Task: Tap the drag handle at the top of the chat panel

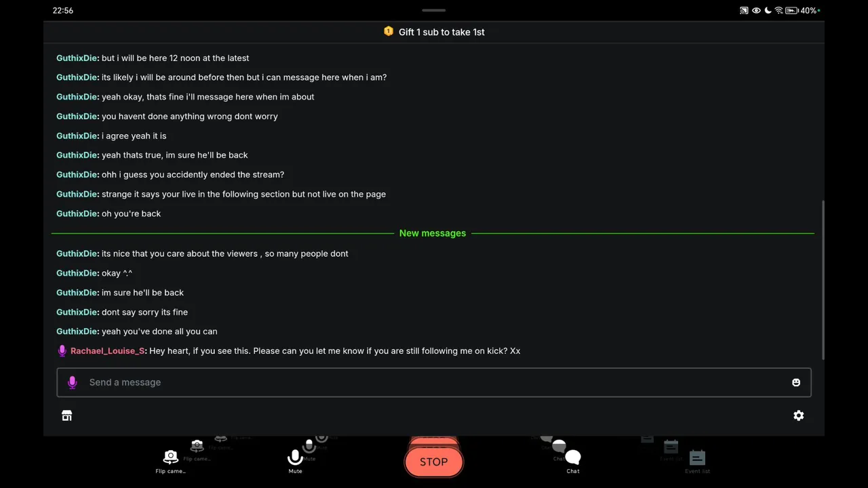Action: click(434, 10)
